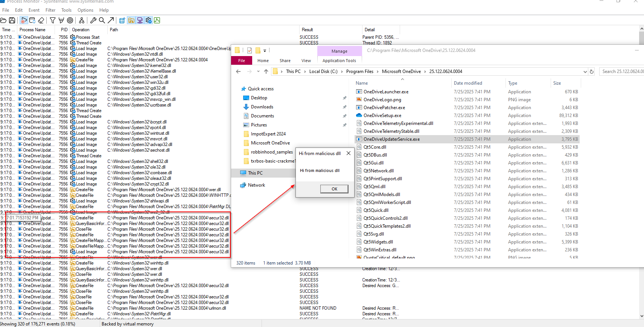Image resolution: width=644 pixels, height=327 pixels.
Task: Open the Process Tree icon
Action: (82, 20)
